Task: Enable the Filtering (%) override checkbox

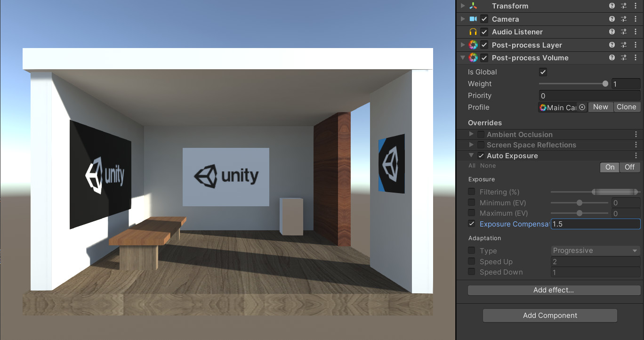Action: point(472,192)
